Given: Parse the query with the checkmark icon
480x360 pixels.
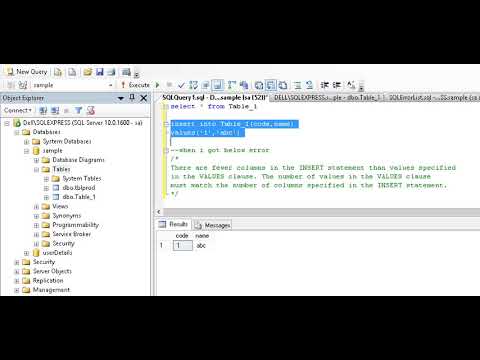Looking at the screenshot, I should (181, 85).
